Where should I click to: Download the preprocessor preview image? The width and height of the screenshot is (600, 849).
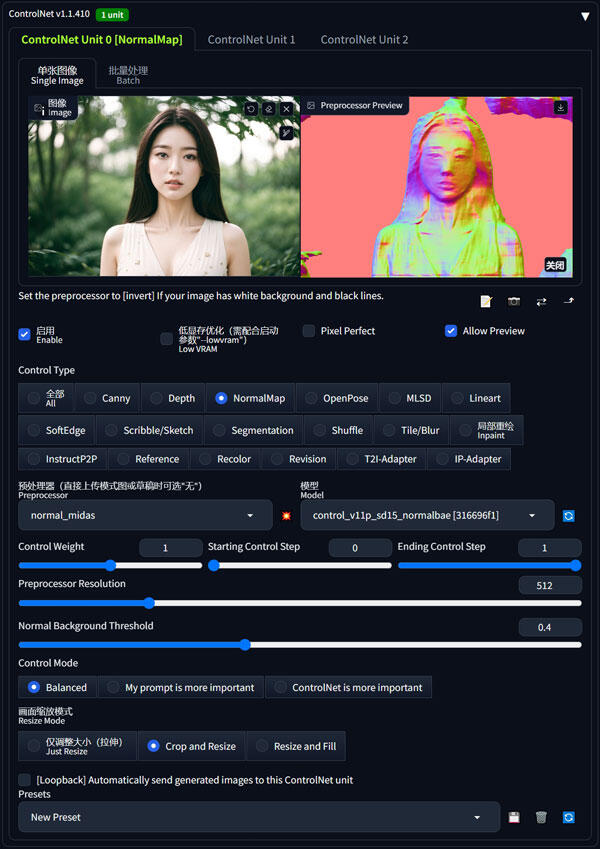[x=560, y=107]
